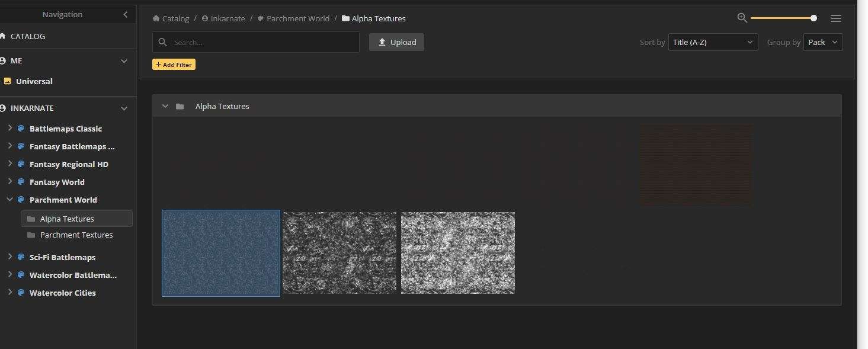The image size is (868, 349).
Task: Click the palette icon of Parchment World
Action: coord(21,200)
